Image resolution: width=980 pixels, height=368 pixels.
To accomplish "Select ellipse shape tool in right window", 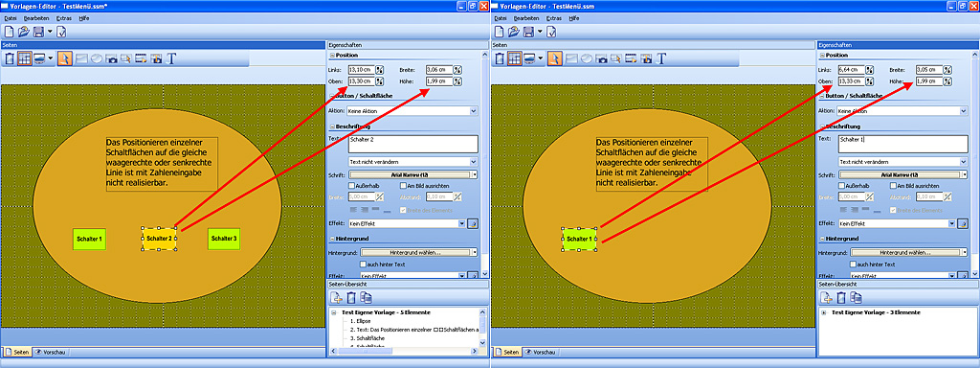I will 587,58.
